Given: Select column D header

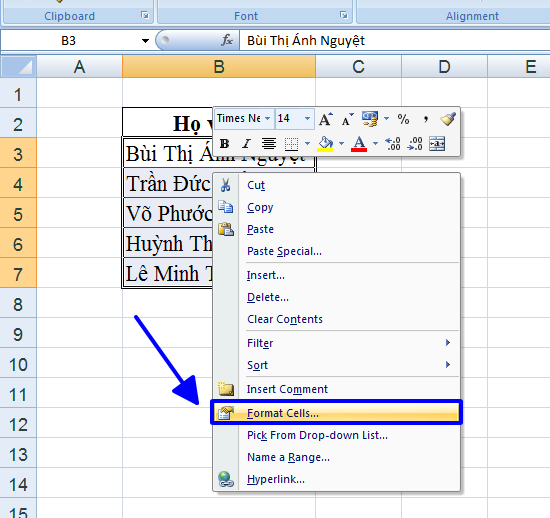Looking at the screenshot, I should coord(444,67).
